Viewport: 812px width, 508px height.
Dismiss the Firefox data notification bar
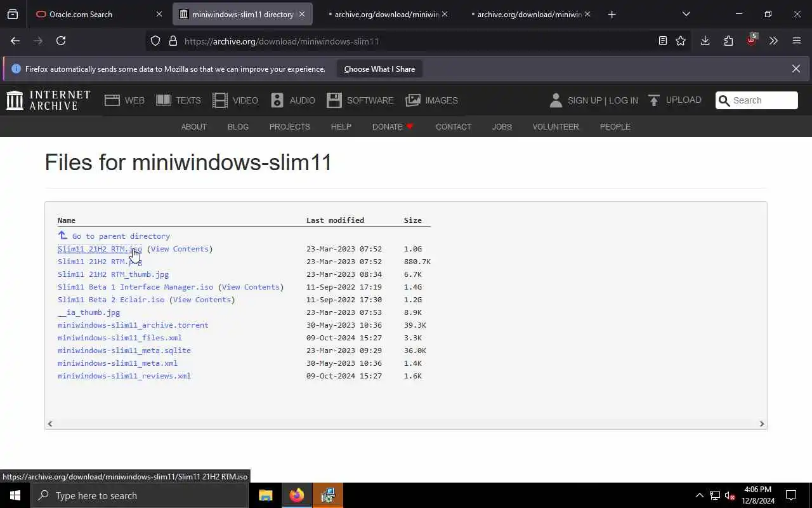click(x=796, y=69)
